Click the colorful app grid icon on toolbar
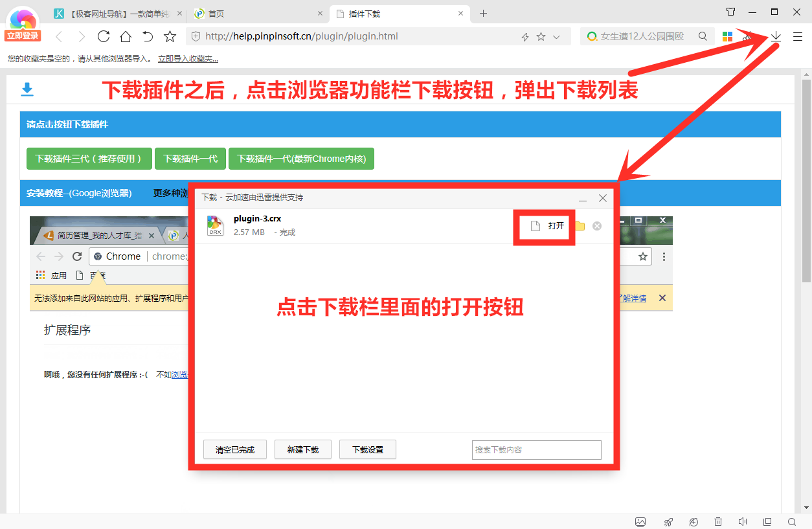The width and height of the screenshot is (812, 529). pos(727,37)
